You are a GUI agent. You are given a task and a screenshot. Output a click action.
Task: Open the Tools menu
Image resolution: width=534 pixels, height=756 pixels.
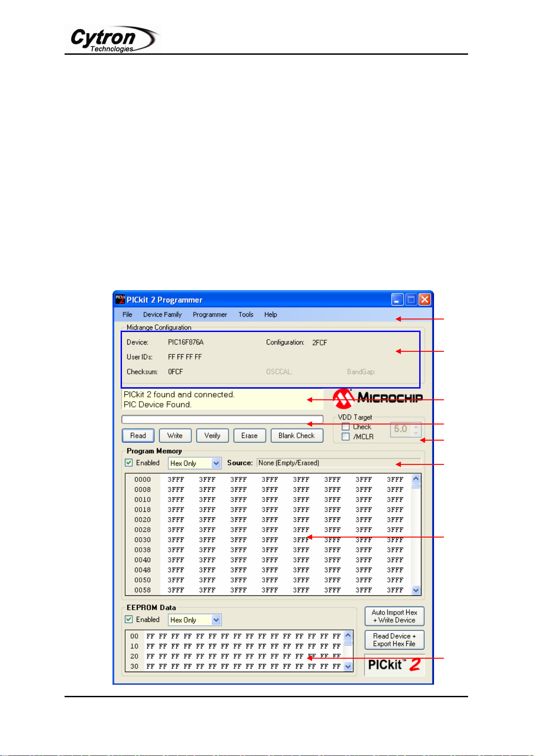(x=246, y=315)
